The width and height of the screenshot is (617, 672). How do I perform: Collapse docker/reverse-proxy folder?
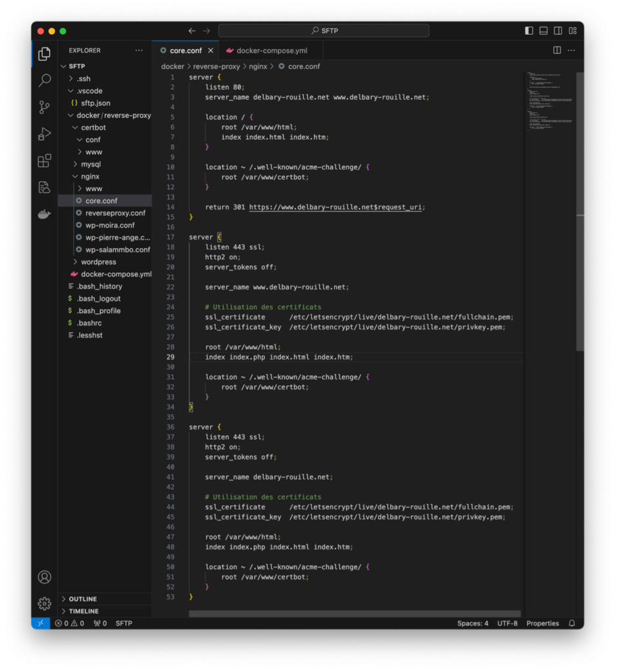coord(105,115)
